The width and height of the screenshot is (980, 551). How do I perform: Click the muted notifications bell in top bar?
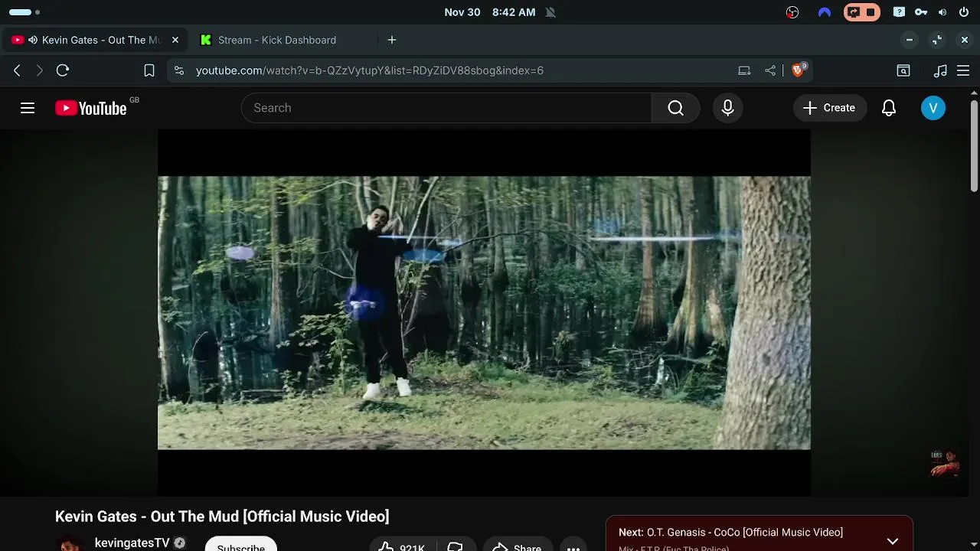point(550,12)
